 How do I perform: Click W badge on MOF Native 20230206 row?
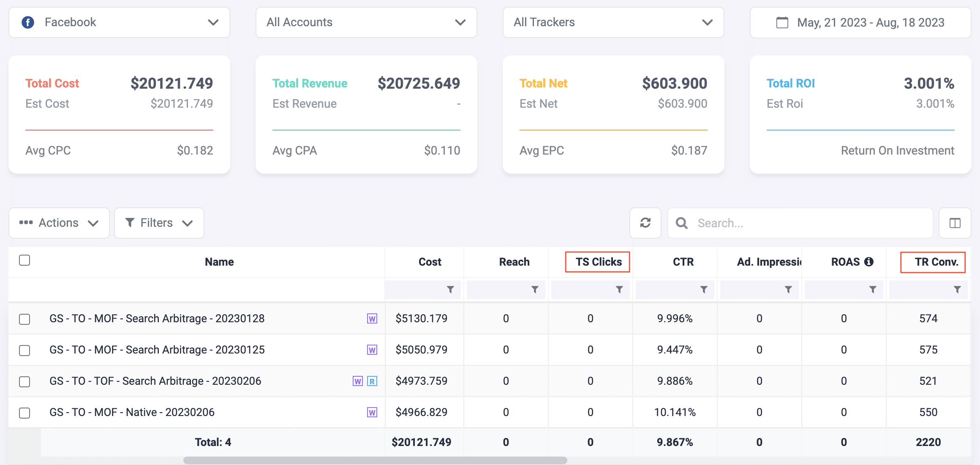tap(372, 413)
